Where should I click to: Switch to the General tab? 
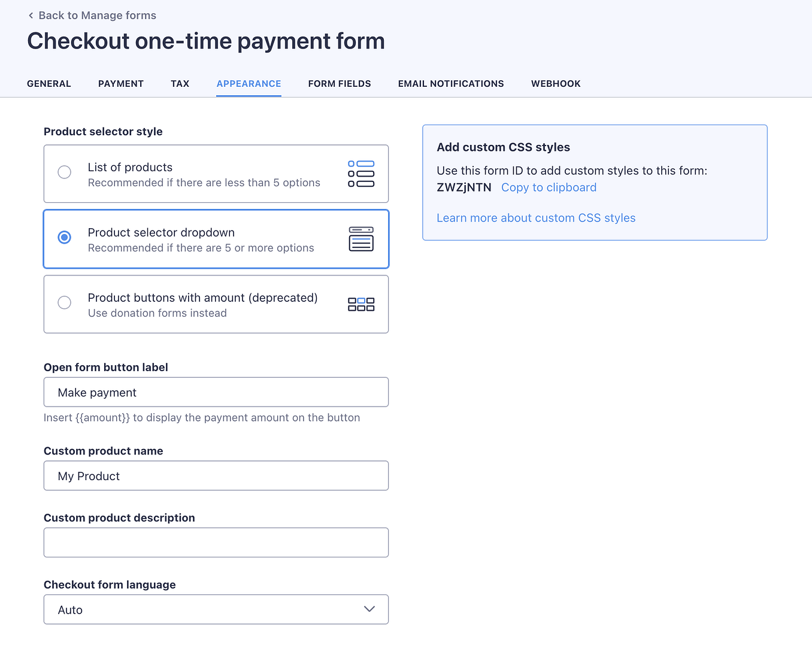pos(49,84)
